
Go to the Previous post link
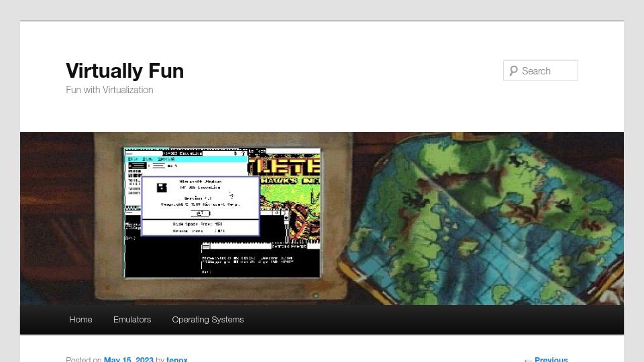click(x=546, y=359)
